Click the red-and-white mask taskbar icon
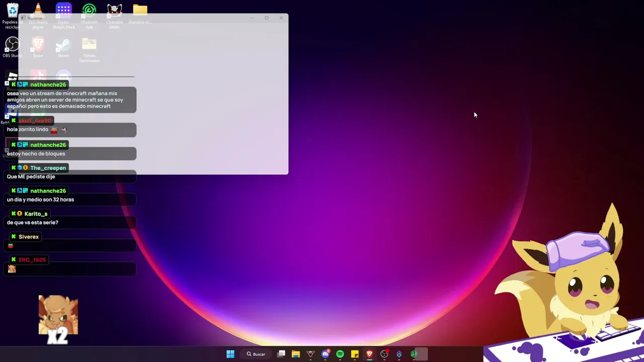644x362 pixels. [310, 354]
